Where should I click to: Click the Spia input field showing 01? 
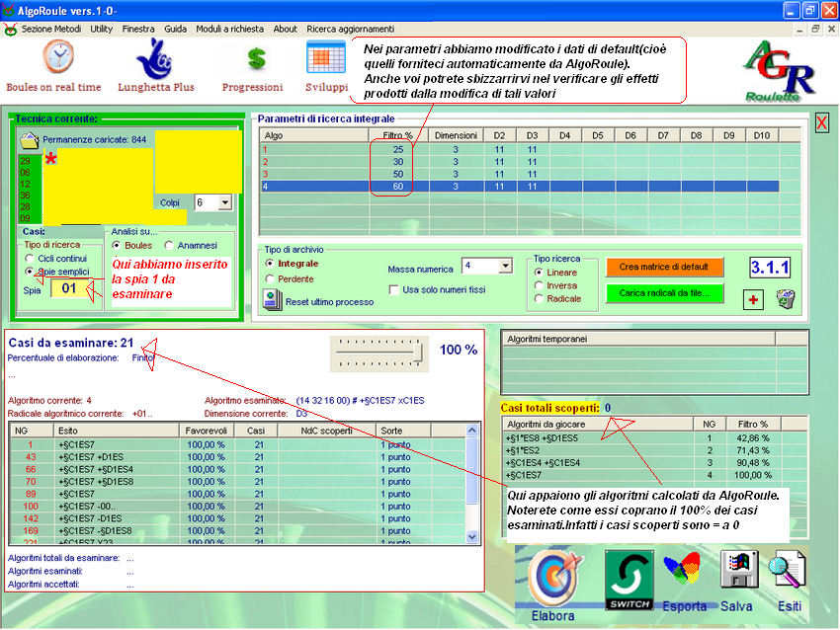(68, 288)
